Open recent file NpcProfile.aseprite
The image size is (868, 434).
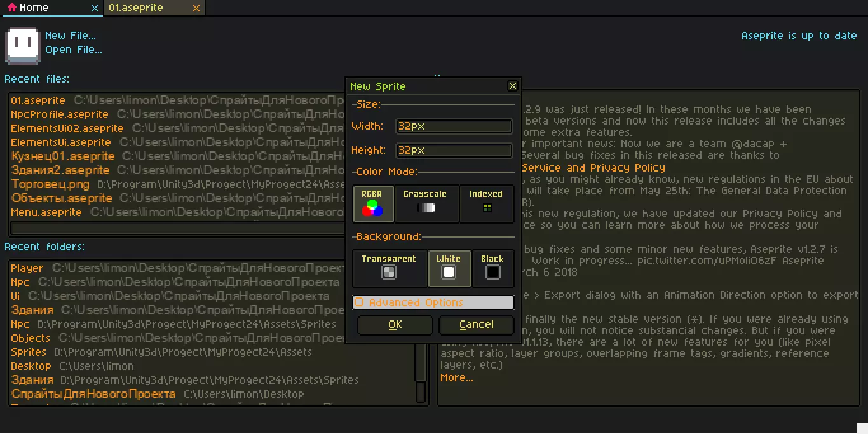pyautogui.click(x=178, y=114)
